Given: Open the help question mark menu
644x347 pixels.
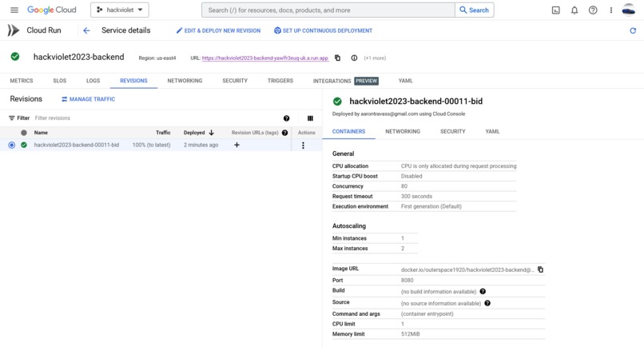Looking at the screenshot, I should pyautogui.click(x=593, y=10).
